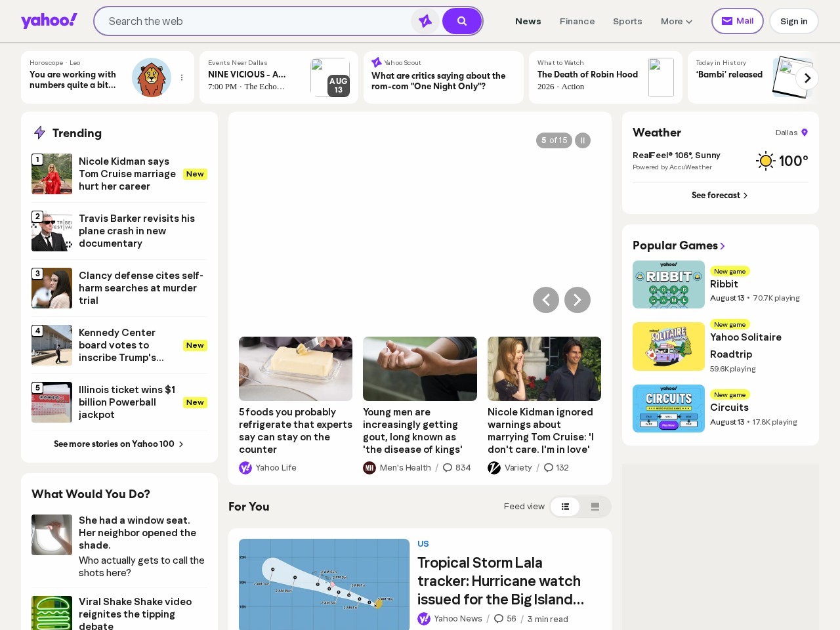Open 'Bambi' released history card
This screenshot has width=840, height=630.
752,77
